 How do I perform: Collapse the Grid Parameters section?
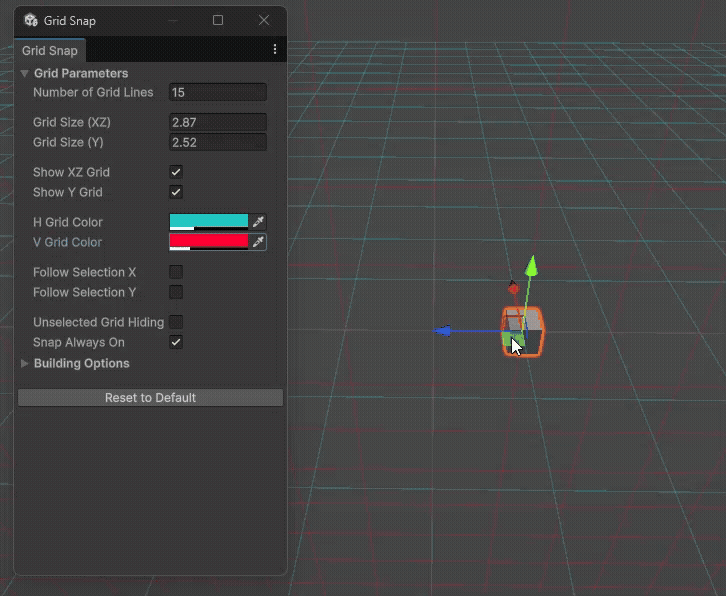tap(25, 73)
